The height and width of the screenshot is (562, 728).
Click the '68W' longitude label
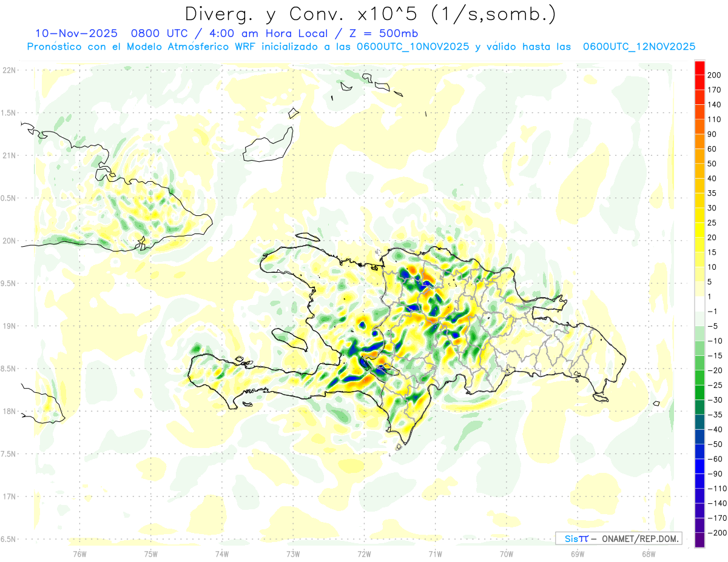coord(649,554)
